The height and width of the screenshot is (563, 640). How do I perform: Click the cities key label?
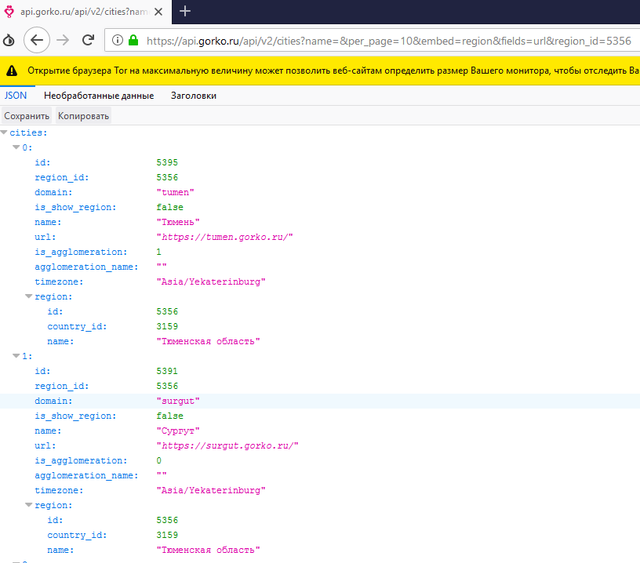point(28,133)
